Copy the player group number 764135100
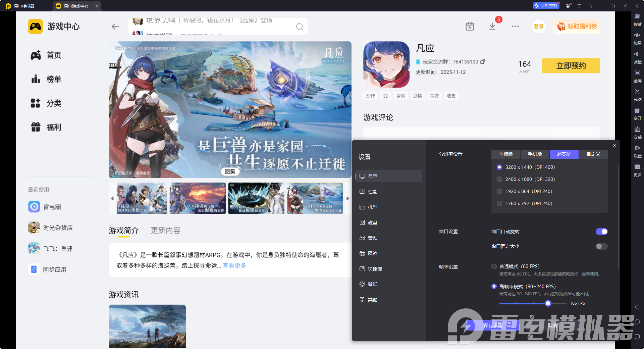 [483, 62]
